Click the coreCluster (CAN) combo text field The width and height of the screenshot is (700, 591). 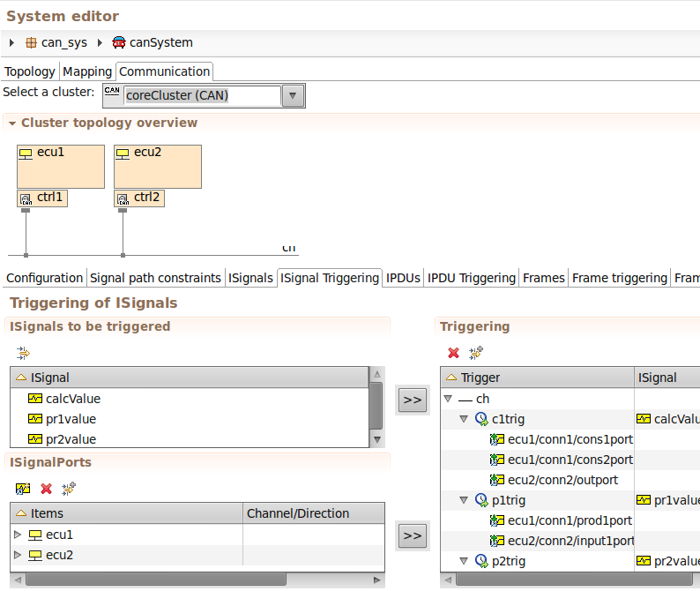coord(202,95)
